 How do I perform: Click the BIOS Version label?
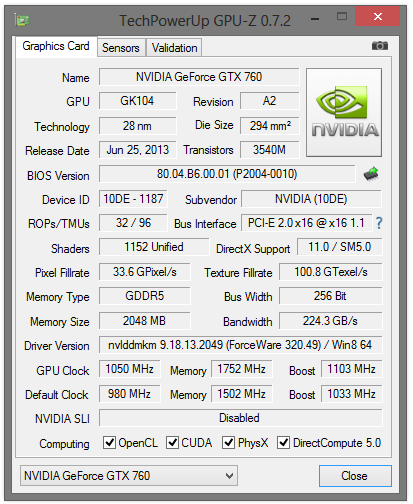pos(58,175)
